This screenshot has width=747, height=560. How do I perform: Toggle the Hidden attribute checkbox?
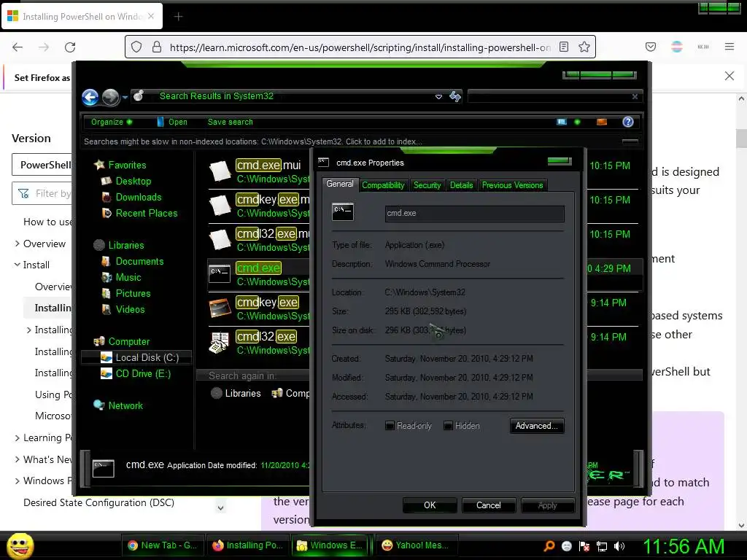(x=448, y=426)
